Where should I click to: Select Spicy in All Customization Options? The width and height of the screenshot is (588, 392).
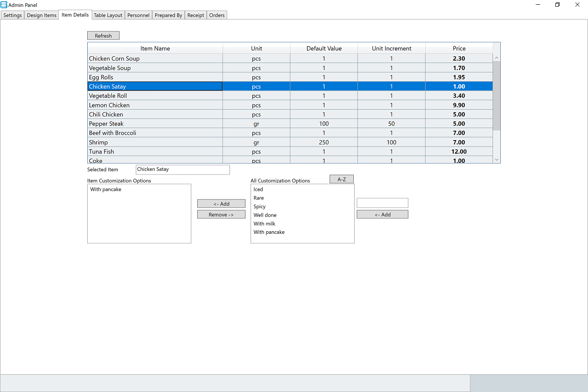pos(260,207)
